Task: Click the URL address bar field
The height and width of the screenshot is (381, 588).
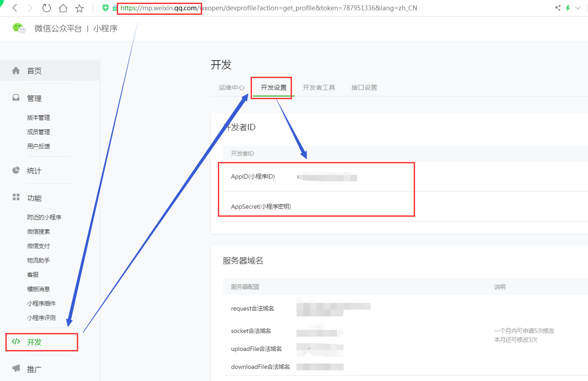Action: pos(314,8)
